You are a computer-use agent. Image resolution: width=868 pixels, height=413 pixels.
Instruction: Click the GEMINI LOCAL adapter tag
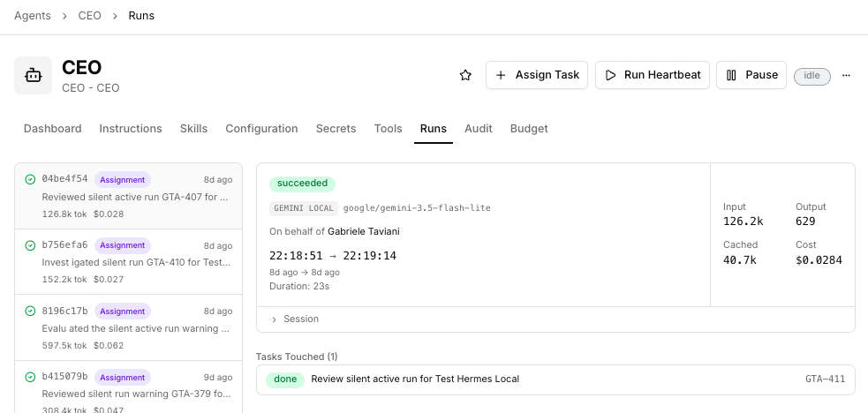(x=304, y=208)
